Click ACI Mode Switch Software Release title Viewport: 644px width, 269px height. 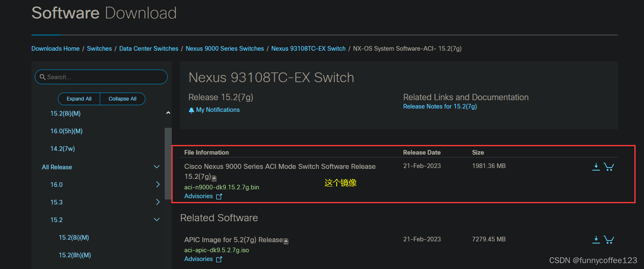(280, 171)
